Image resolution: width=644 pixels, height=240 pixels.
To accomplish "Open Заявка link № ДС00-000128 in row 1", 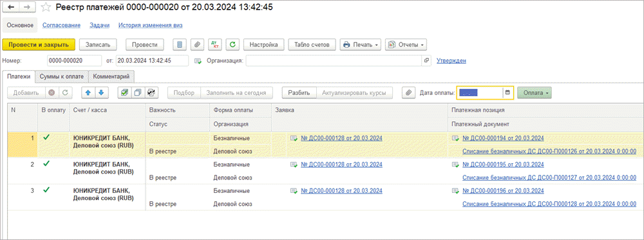I will [342, 139].
